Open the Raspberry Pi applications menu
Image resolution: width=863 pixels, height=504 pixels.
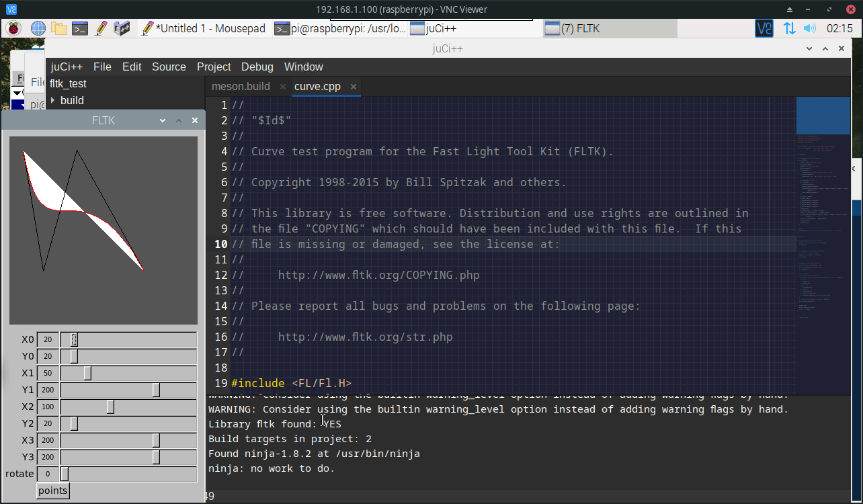pyautogui.click(x=13, y=28)
